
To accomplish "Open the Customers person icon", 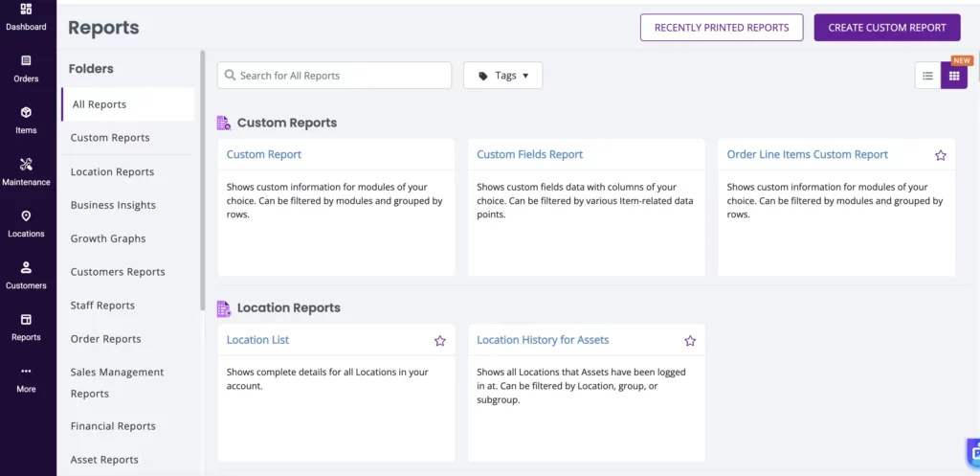I will point(26,268).
